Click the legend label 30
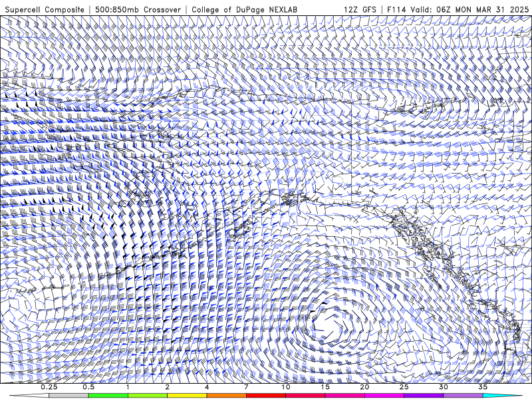This screenshot has width=532, height=399. click(444, 387)
